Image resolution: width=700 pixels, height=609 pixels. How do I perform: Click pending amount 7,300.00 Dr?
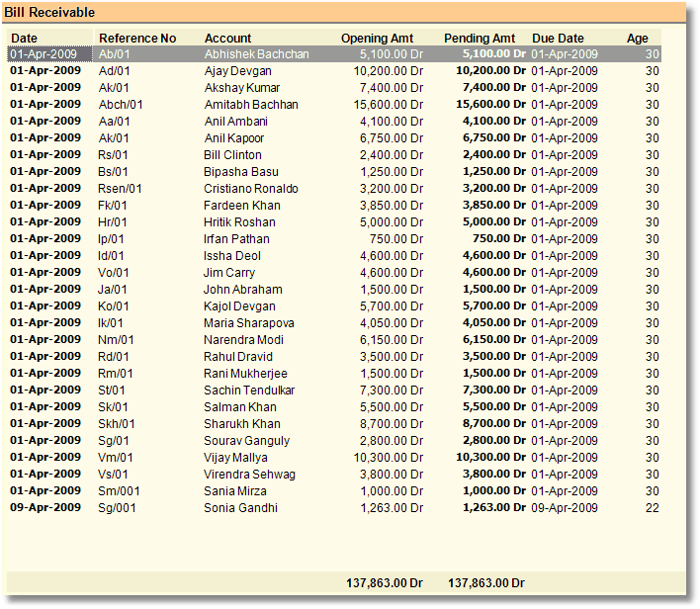pos(494,390)
